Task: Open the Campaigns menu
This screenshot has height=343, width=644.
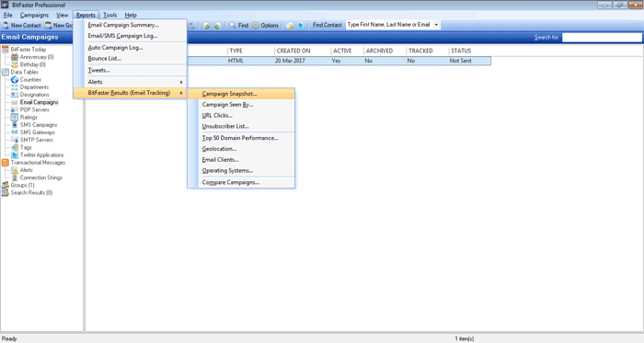Action: tap(34, 16)
